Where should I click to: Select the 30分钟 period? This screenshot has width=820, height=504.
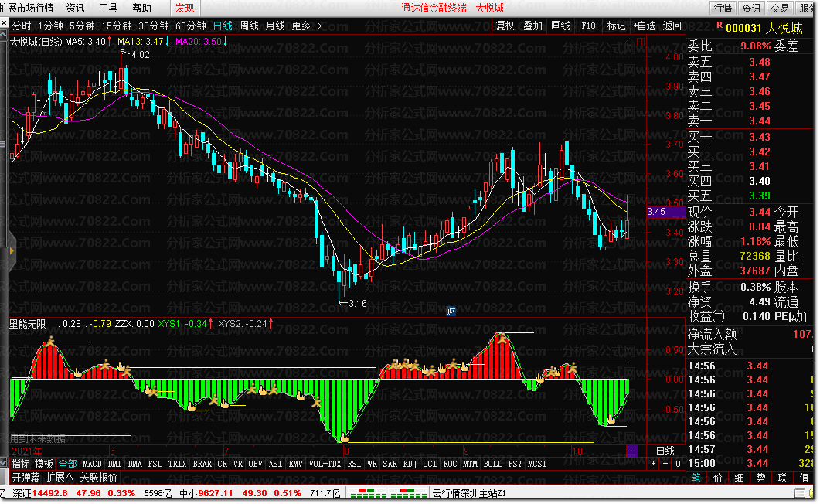click(x=154, y=26)
